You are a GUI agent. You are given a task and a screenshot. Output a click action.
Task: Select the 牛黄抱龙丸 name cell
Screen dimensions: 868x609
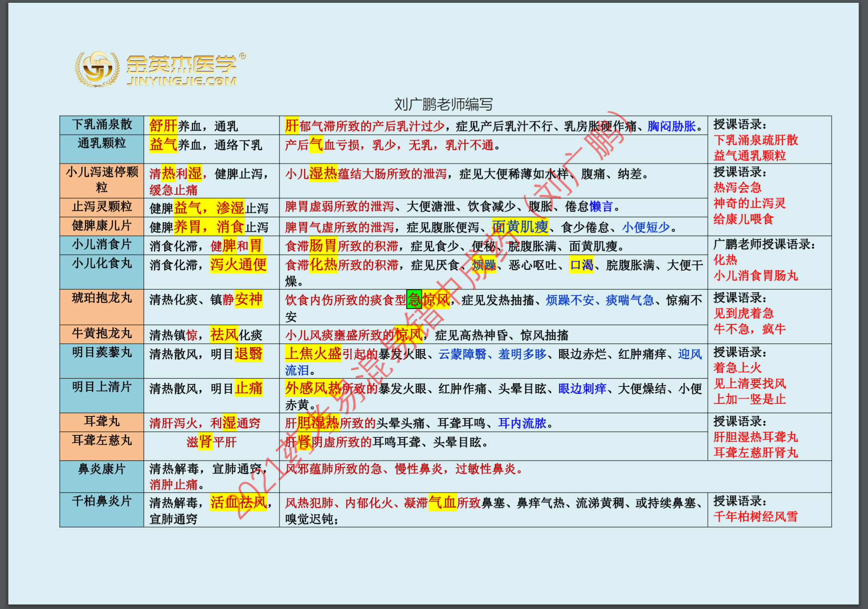pyautogui.click(x=102, y=334)
